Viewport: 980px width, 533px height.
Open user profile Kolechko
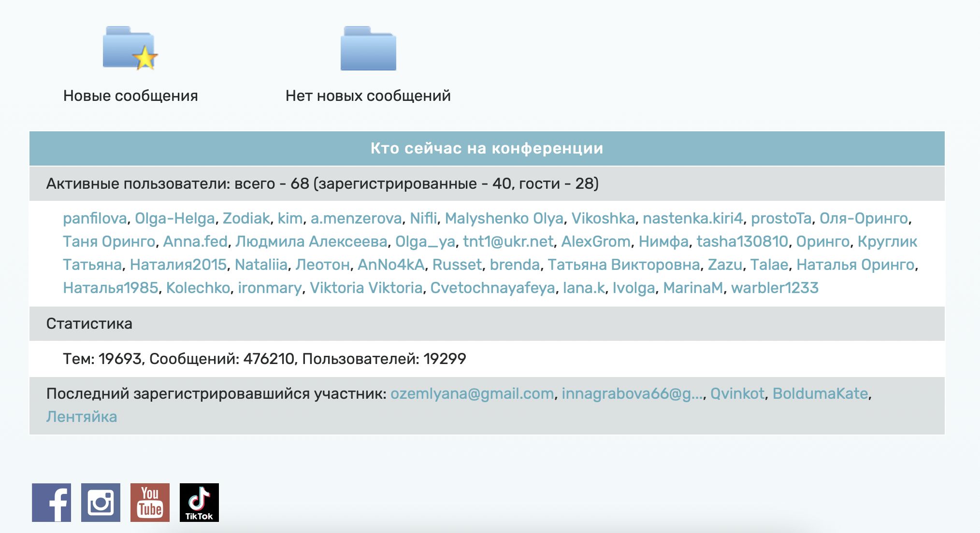coord(198,288)
